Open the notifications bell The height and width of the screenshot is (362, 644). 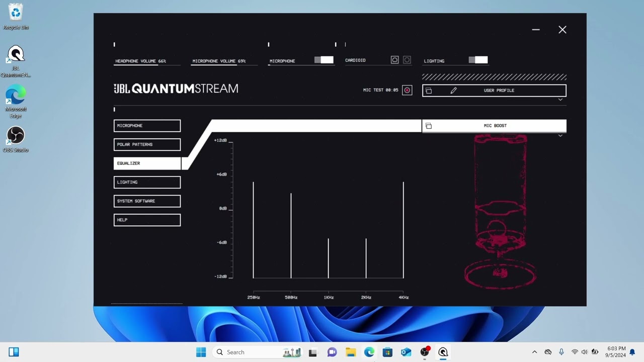632,352
